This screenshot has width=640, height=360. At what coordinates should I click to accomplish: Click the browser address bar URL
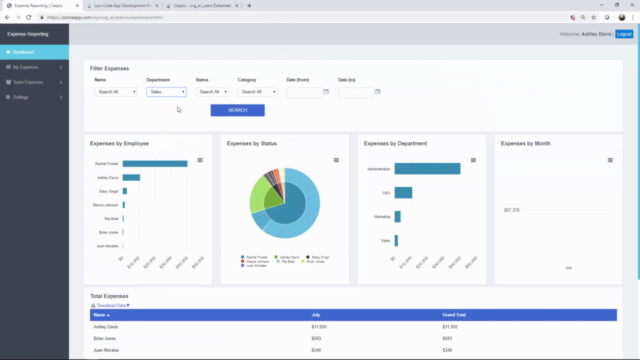click(x=105, y=18)
